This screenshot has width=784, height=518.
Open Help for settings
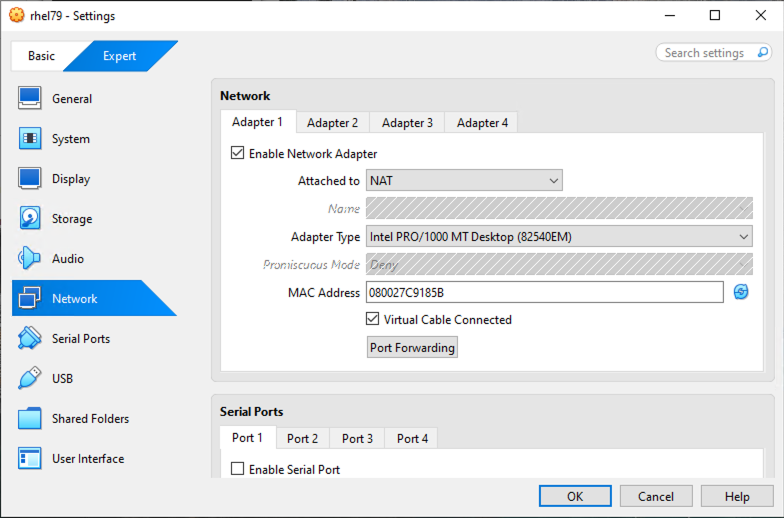[737, 496]
